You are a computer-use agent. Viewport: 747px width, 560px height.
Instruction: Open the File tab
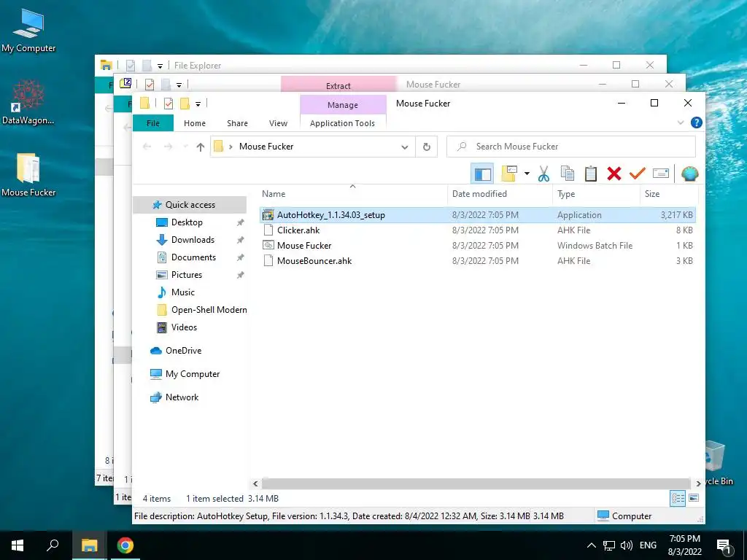point(153,123)
